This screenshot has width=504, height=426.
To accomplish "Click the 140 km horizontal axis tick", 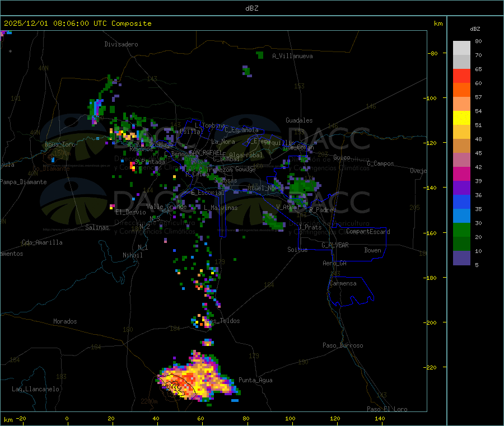I will coord(380,418).
